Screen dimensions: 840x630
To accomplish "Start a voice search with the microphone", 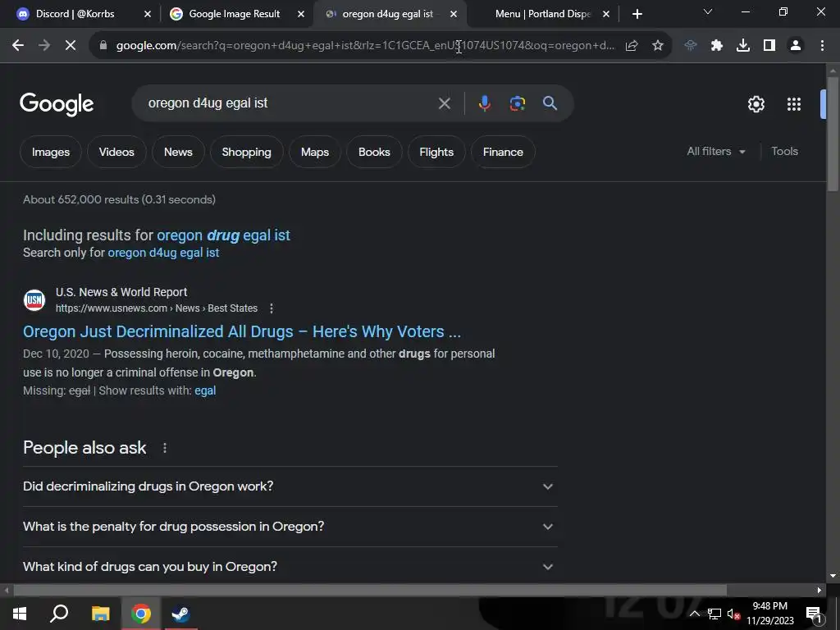I will [x=484, y=103].
